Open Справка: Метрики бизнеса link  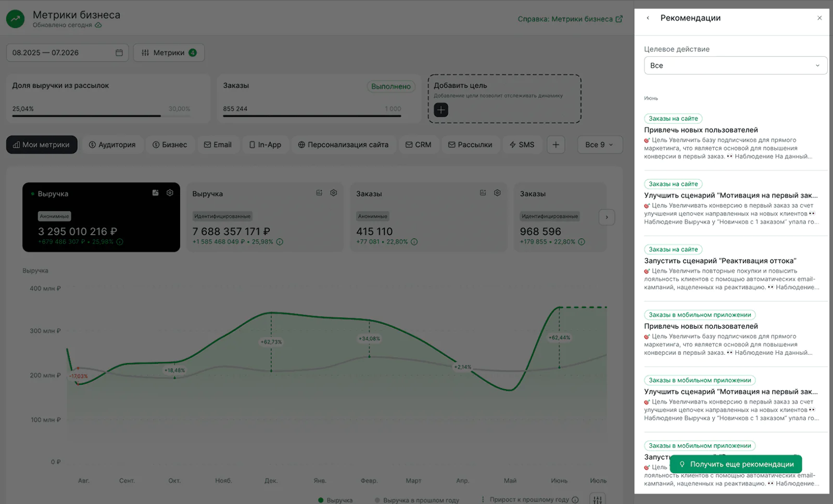[x=570, y=19]
